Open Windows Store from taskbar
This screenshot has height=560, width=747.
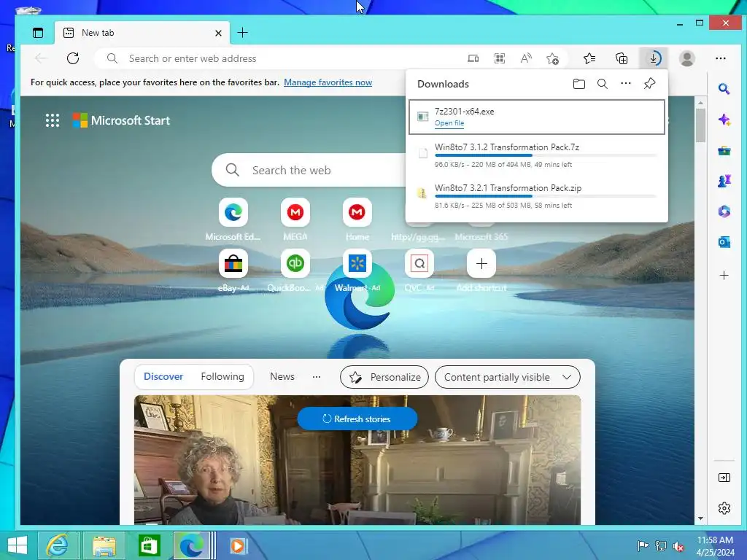(x=149, y=545)
